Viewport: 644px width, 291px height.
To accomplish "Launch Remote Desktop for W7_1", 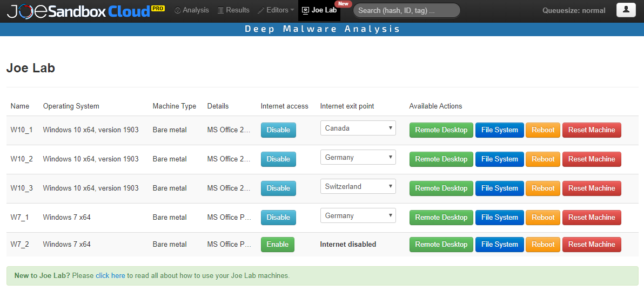I will point(441,218).
